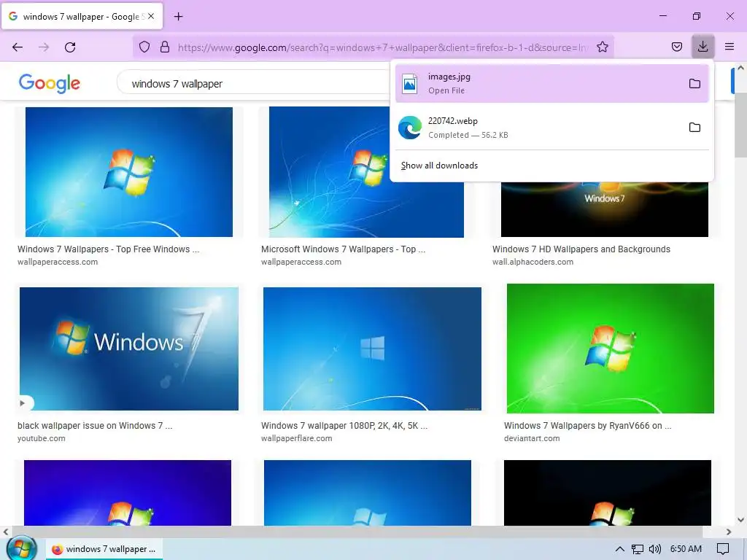Reload the current page
This screenshot has height=560, width=747.
click(70, 47)
